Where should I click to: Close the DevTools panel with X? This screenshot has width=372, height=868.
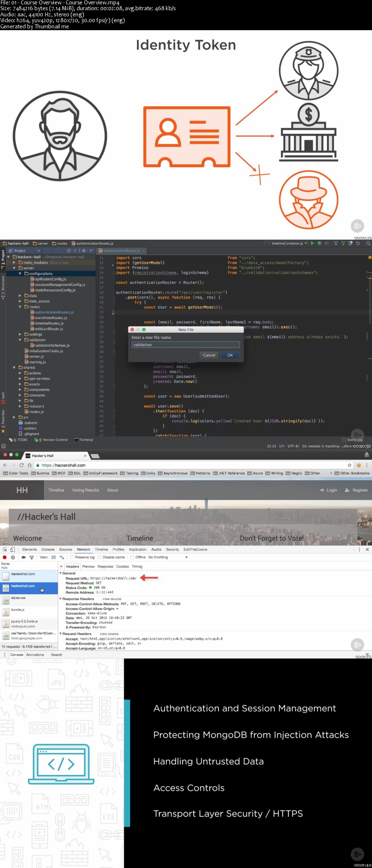tap(367, 549)
